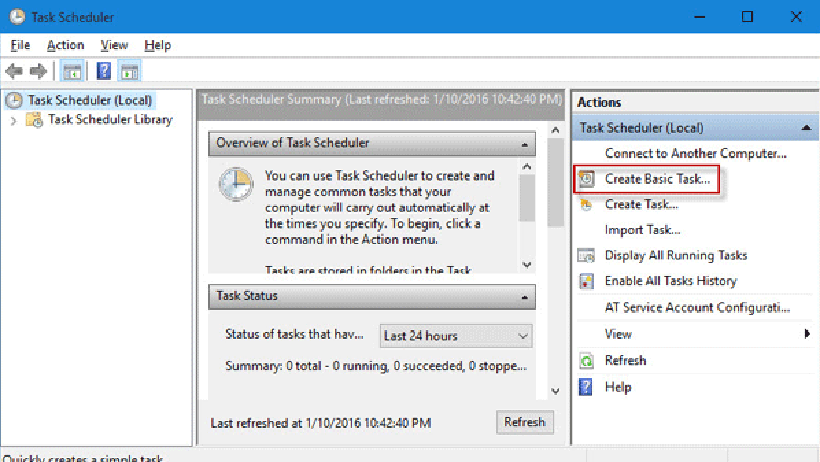Open the Last 24 hours dropdown
This screenshot has height=462, width=820.
pyautogui.click(x=456, y=336)
